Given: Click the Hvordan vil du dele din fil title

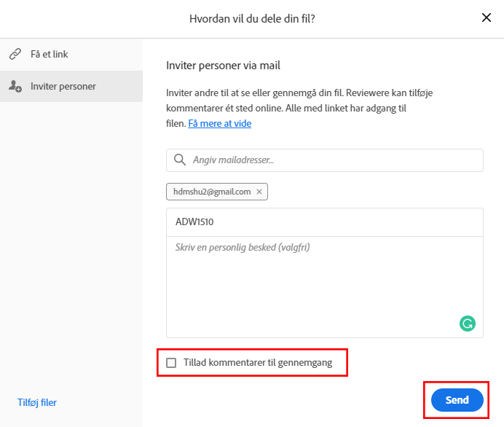Looking at the screenshot, I should click(252, 18).
